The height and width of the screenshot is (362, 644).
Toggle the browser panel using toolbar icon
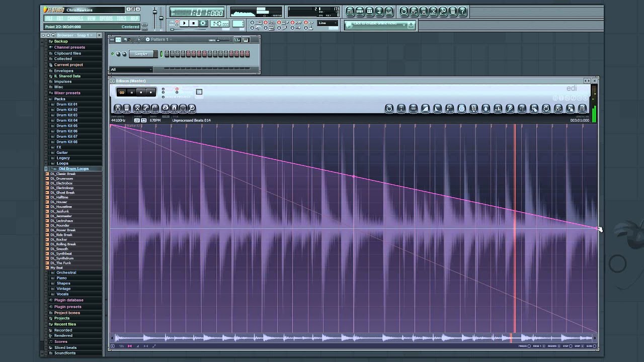coord(379,11)
